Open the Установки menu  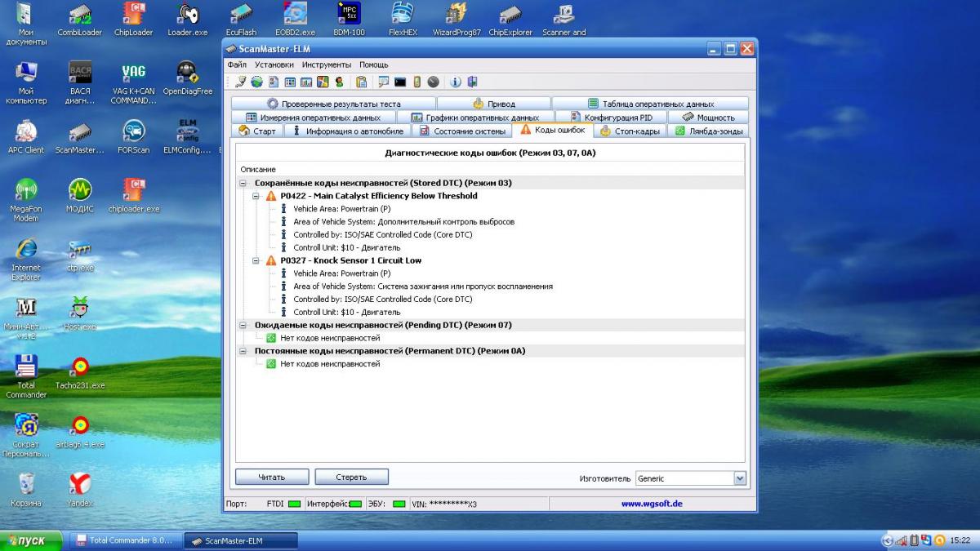(274, 64)
